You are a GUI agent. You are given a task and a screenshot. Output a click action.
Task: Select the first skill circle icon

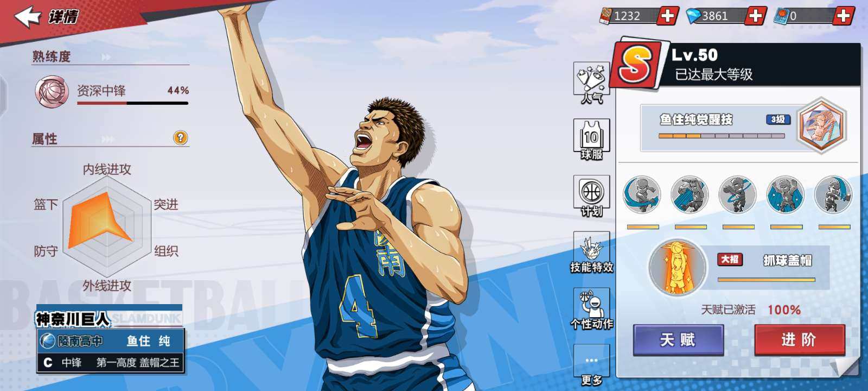(642, 194)
